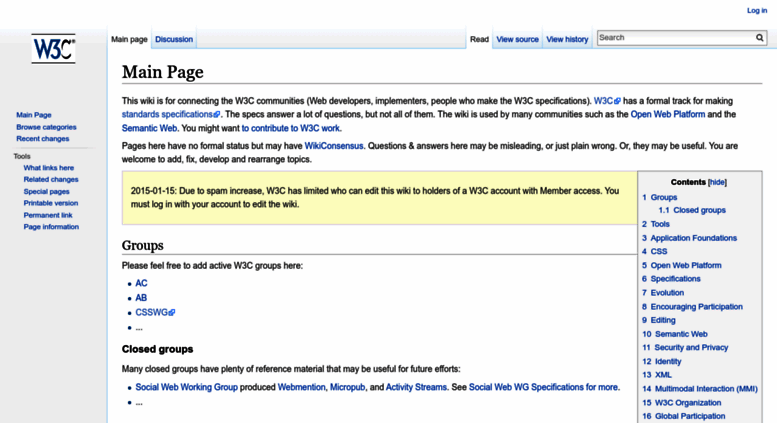Jump to 2 Tools in Contents
The image size is (777, 423).
(656, 224)
